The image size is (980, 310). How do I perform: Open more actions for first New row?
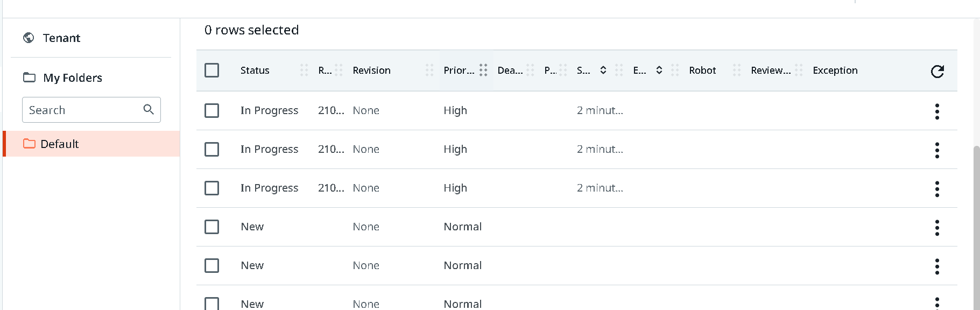937,228
